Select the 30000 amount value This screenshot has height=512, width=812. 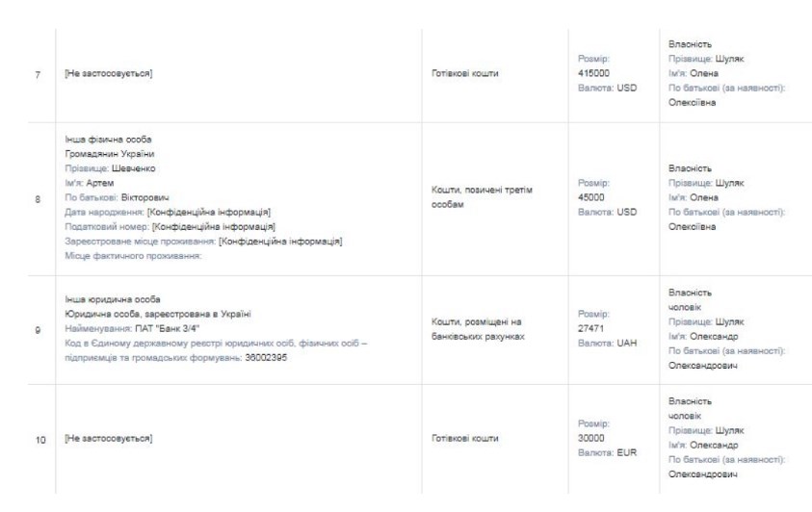[x=590, y=437]
